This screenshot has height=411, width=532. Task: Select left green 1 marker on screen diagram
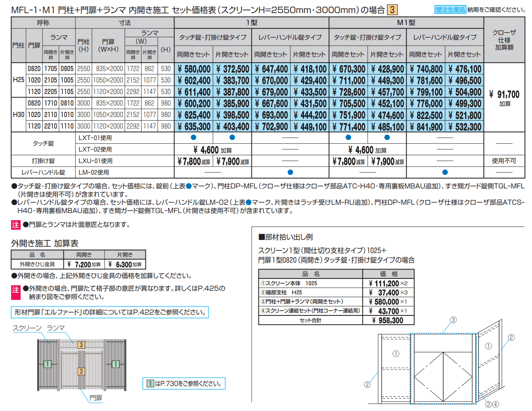tap(47, 364)
